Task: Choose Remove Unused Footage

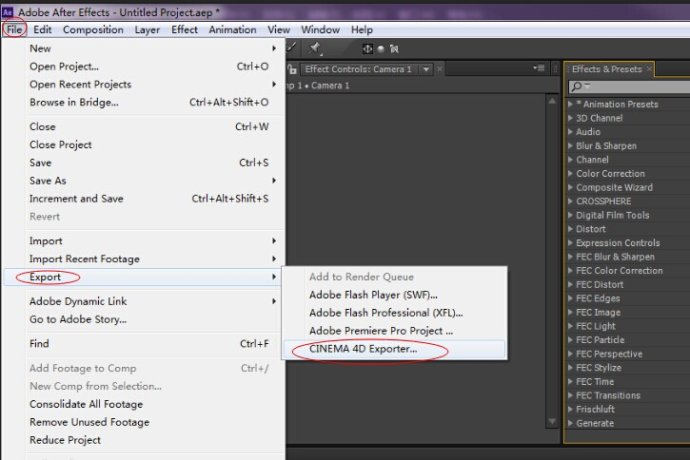Action: tap(143, 423)
